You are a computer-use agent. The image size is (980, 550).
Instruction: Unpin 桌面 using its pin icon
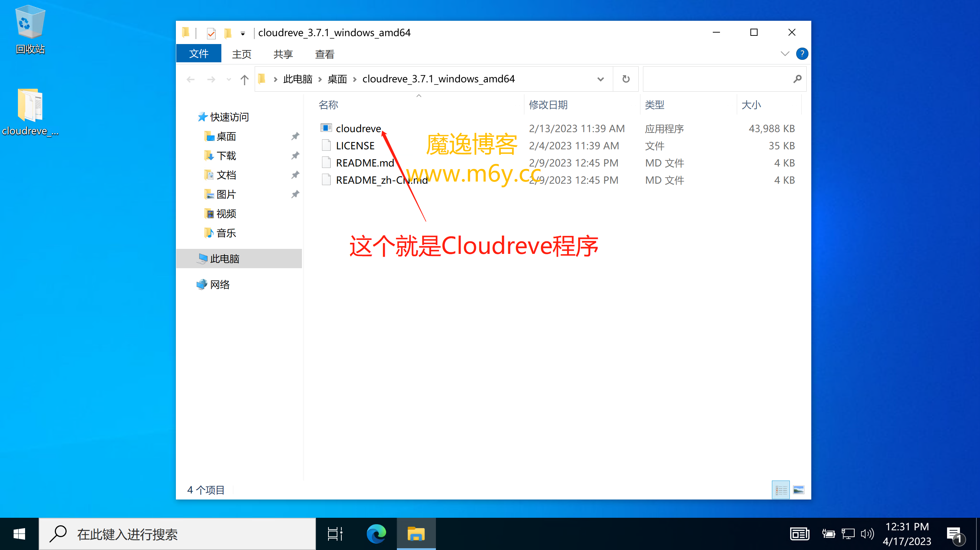295,136
